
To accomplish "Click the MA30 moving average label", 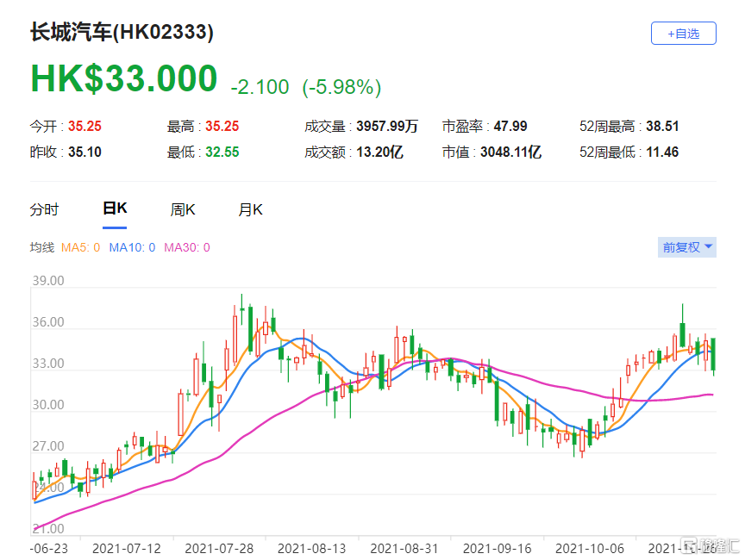I will [187, 247].
